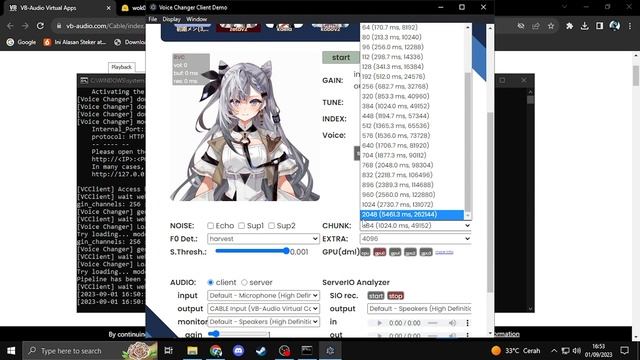Enable the Echo checkbox
Screen dimensions: 640x360
click(x=210, y=226)
